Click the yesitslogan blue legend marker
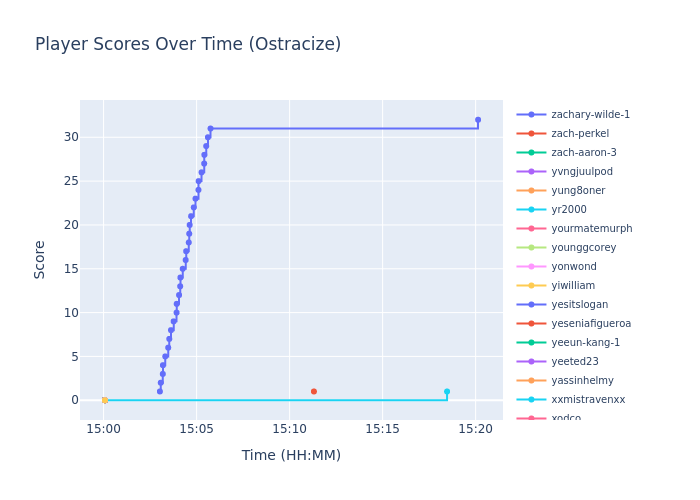The image size is (700, 500). point(531,305)
